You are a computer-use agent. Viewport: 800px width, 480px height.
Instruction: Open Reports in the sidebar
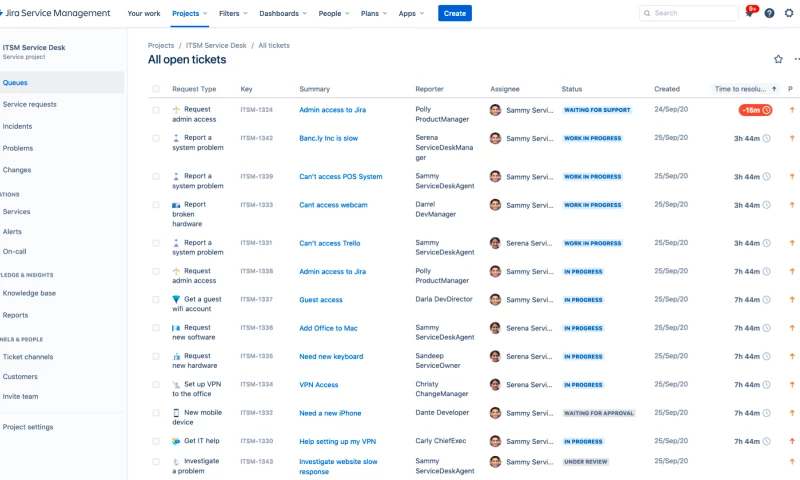click(15, 315)
